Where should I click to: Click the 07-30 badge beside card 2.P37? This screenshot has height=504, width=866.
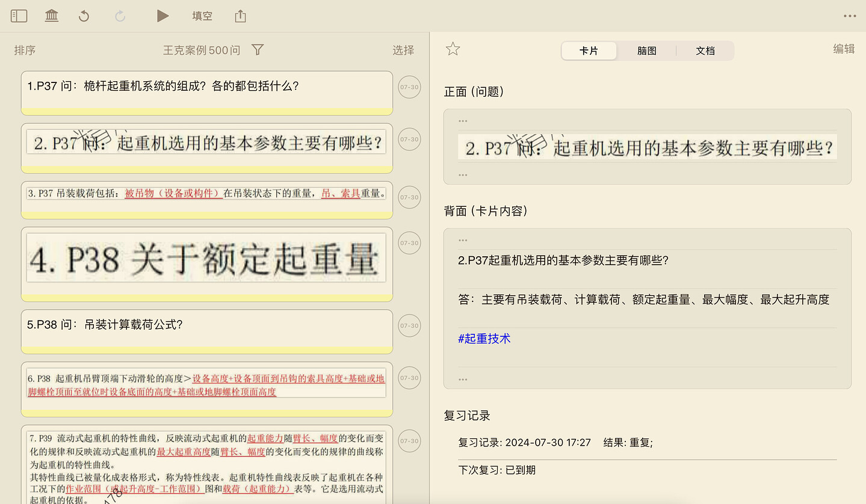click(409, 140)
